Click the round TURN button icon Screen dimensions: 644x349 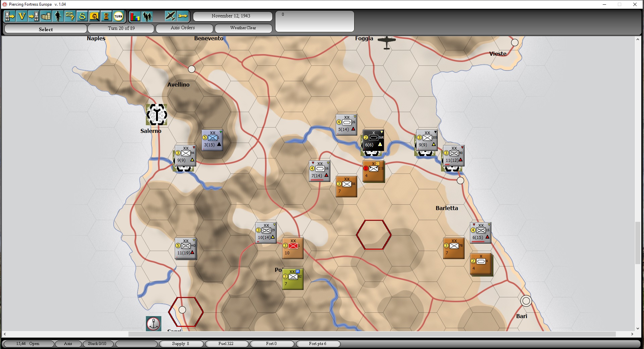[x=118, y=16]
